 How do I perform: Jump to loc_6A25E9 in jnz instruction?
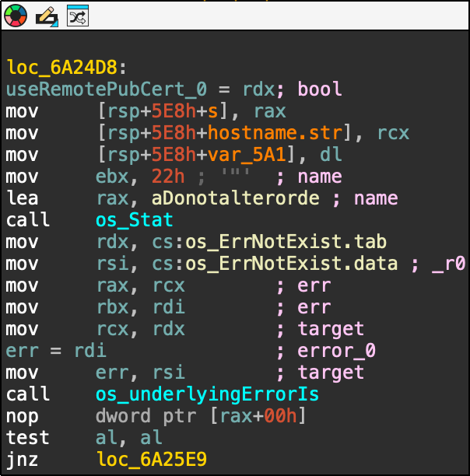coord(152,460)
